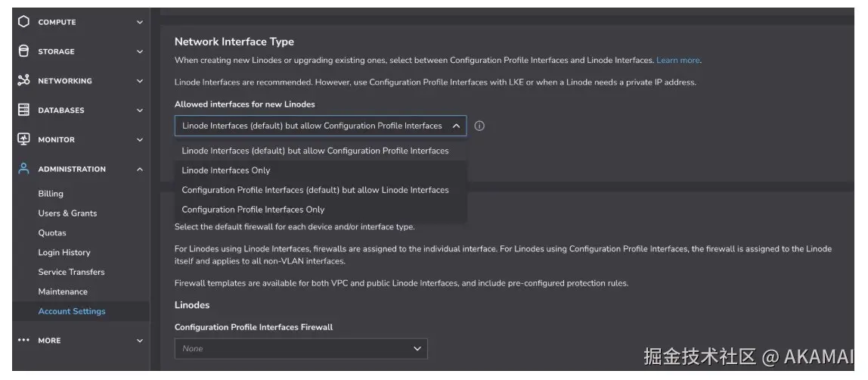Viewport: 868px width, 380px height.
Task: Click the info icon beside interfaces dropdown
Action: click(x=479, y=126)
